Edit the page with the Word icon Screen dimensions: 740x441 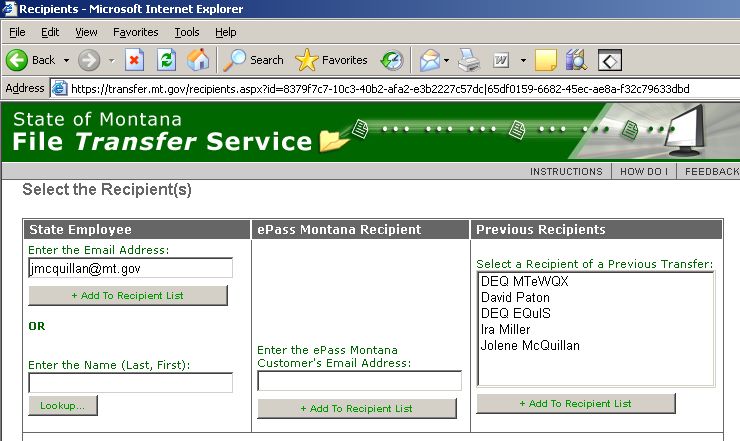pos(501,60)
